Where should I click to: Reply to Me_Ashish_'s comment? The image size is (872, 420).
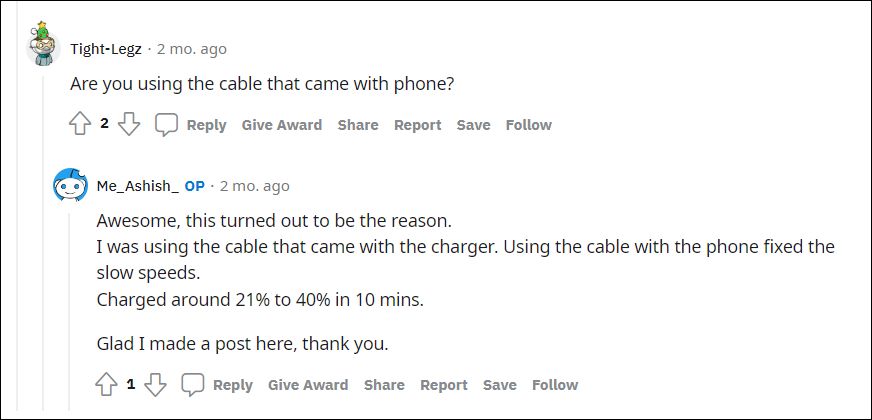point(232,385)
